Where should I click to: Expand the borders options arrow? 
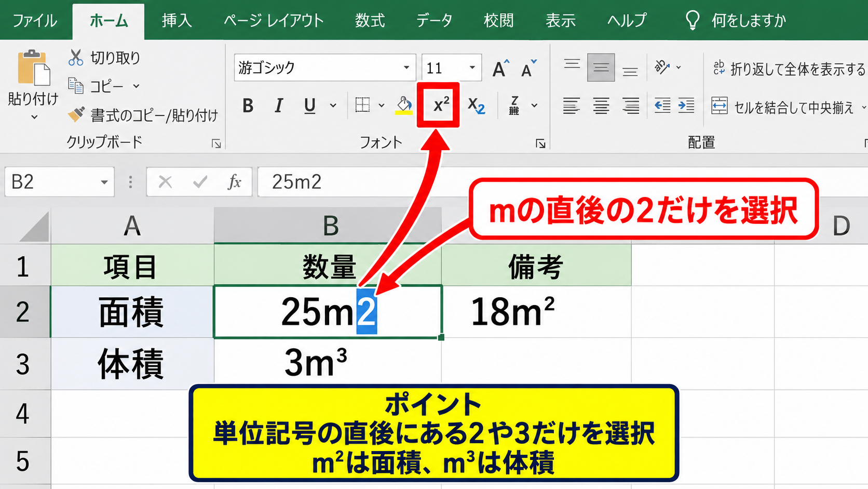click(382, 105)
